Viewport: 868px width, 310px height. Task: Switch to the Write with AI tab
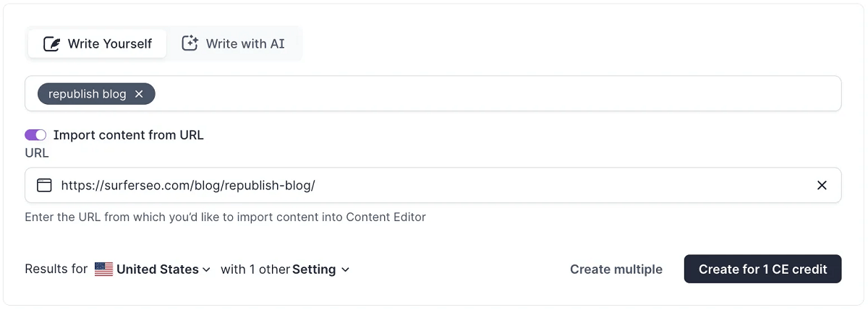234,44
